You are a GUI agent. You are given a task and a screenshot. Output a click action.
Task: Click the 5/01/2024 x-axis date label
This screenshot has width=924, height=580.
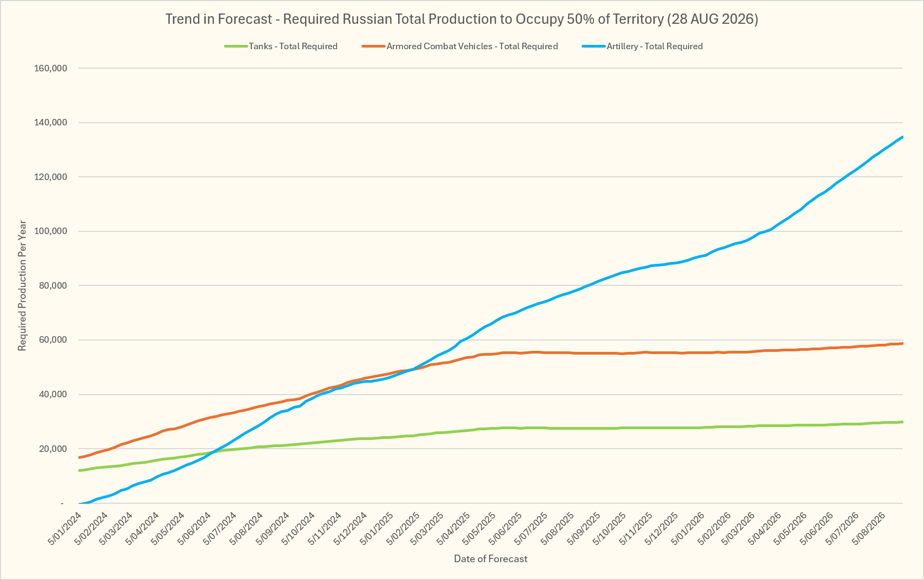tap(64, 528)
